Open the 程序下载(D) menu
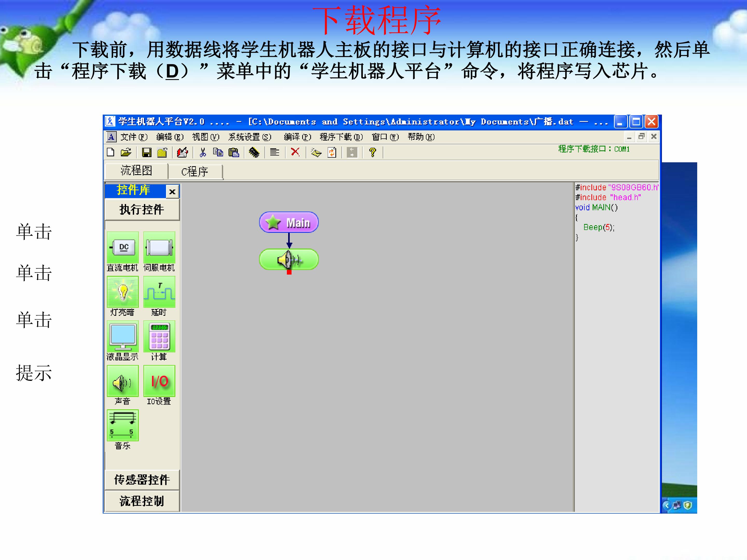747x560 pixels. 341,137
